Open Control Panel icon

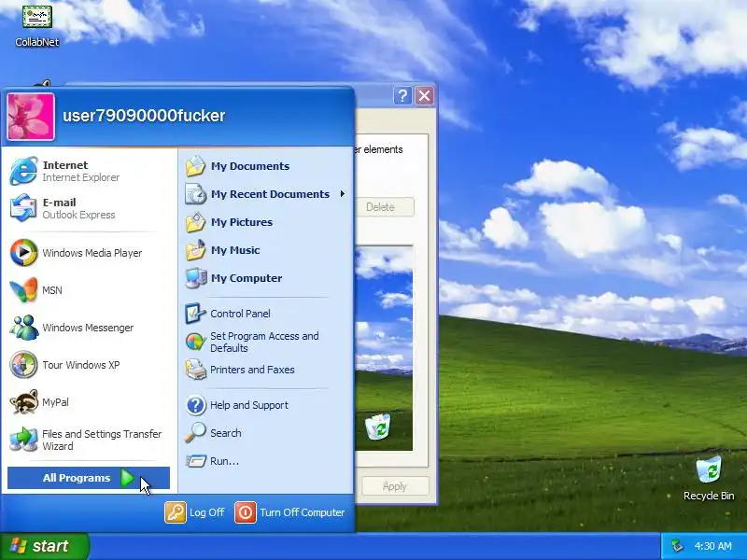coord(195,314)
